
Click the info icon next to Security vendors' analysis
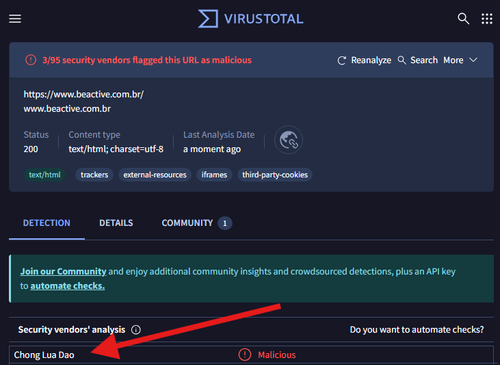(x=136, y=330)
